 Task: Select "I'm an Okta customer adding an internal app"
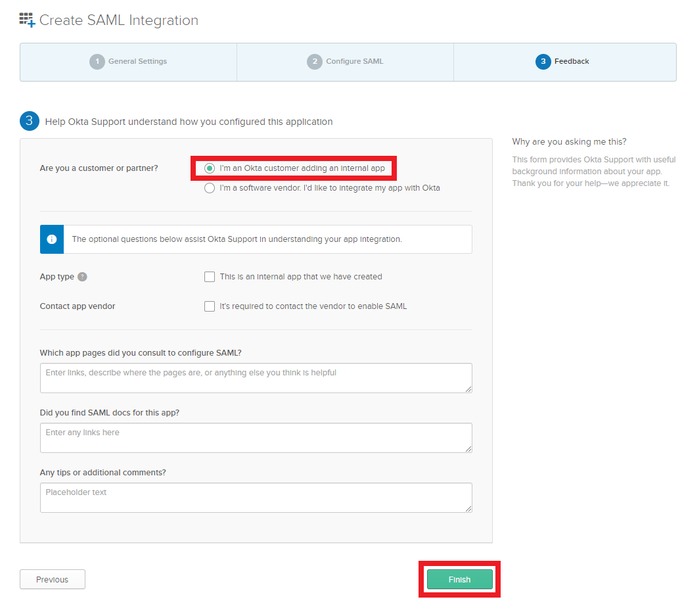[210, 168]
